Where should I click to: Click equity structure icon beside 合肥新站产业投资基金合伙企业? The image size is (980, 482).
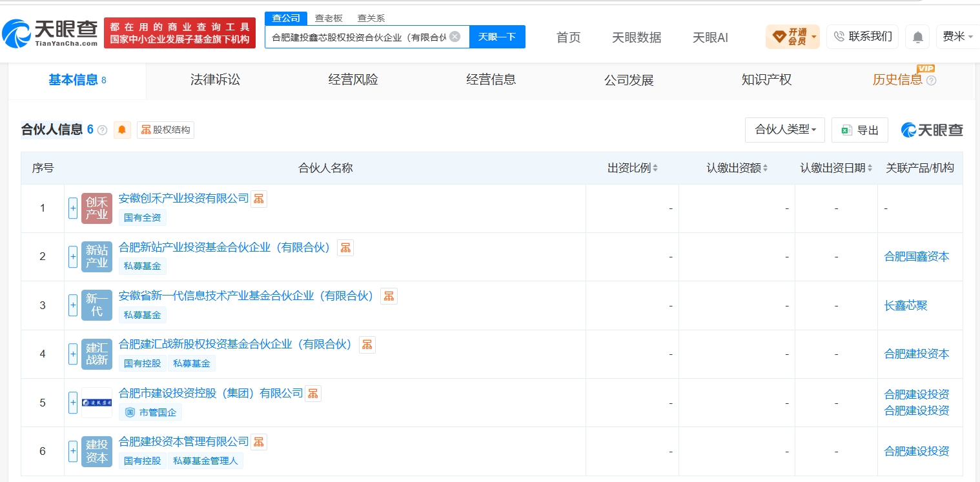(345, 248)
